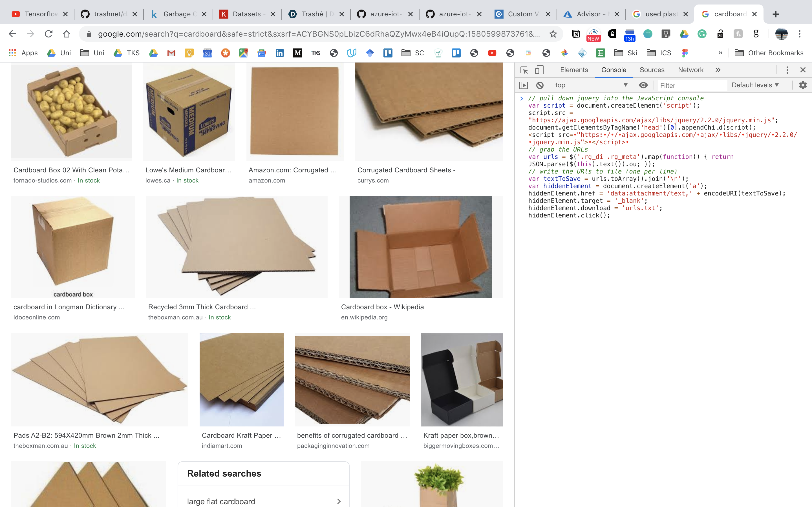Open console settings gear icon
Screen dimensions: 812x507
pos(803,85)
